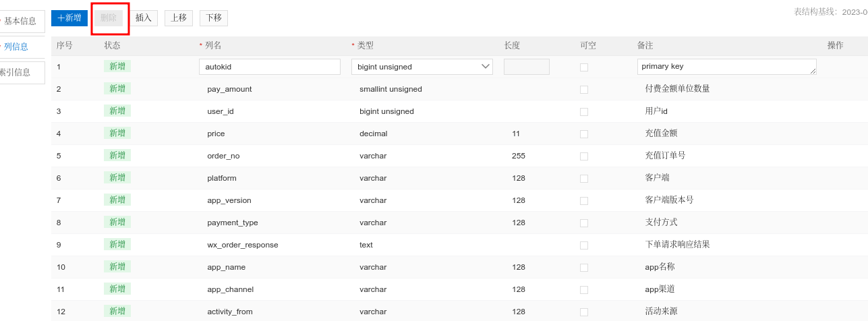Screen dimensions: 868x321
Task: Toggle nullable checkbox for price row
Action: (584, 134)
